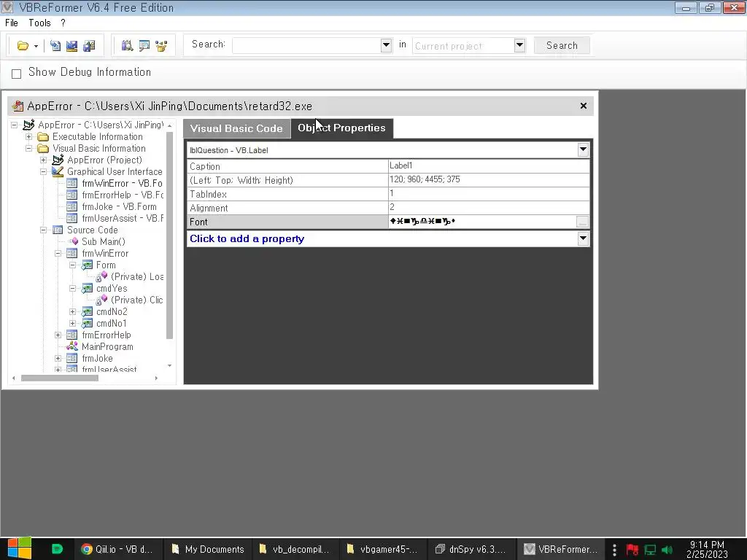Screen dimensions: 747x560
Task: Click the green chat icon in taskbar
Action: (57, 549)
